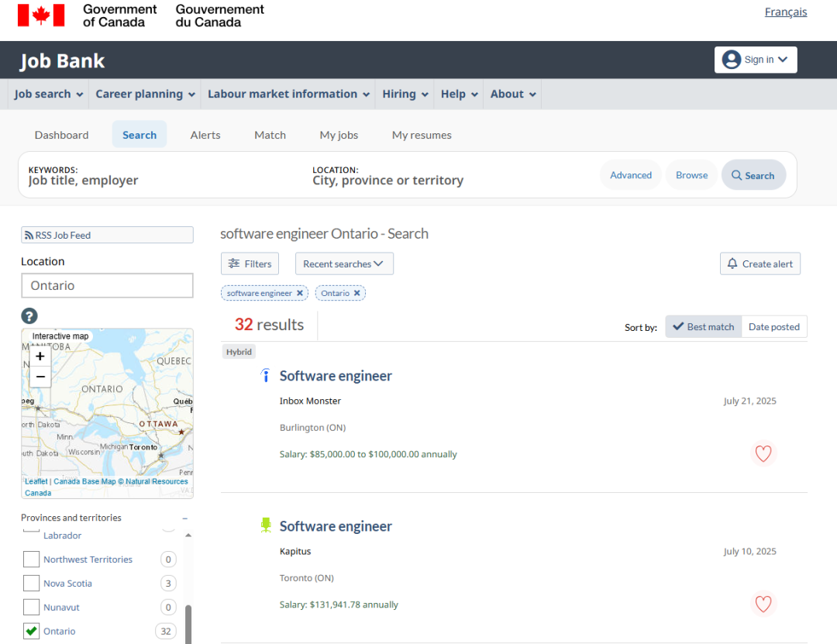Click the Nova Scotia label link
Image resolution: width=837 pixels, height=644 pixels.
pyautogui.click(x=67, y=583)
